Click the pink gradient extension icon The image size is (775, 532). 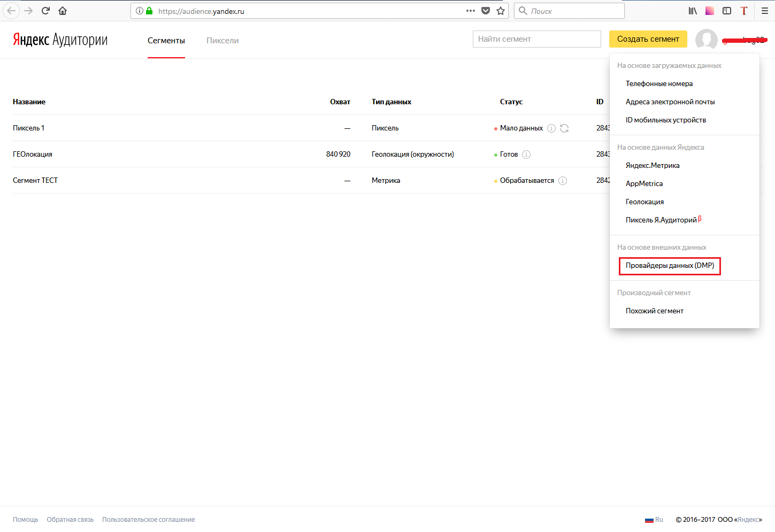[710, 11]
